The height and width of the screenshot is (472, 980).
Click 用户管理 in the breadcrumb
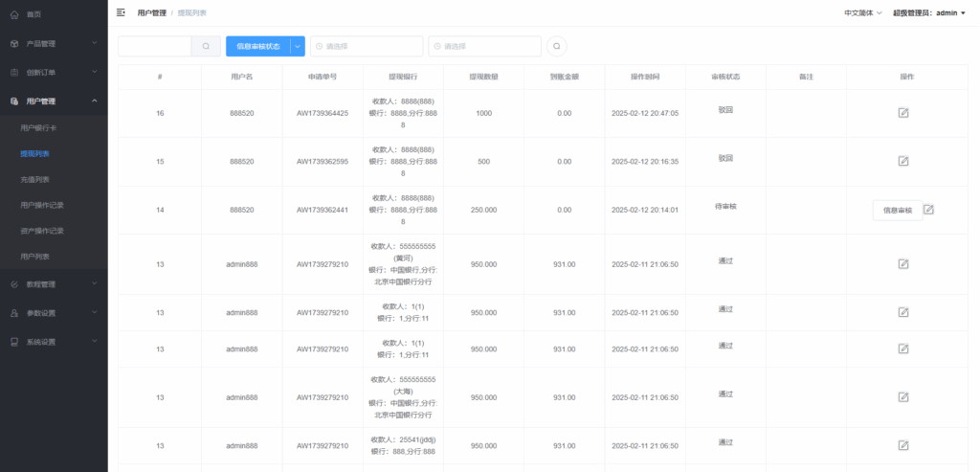click(x=152, y=12)
